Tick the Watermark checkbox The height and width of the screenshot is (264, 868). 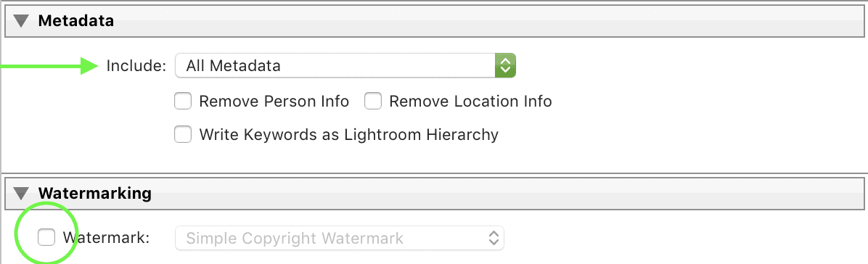tap(46, 238)
